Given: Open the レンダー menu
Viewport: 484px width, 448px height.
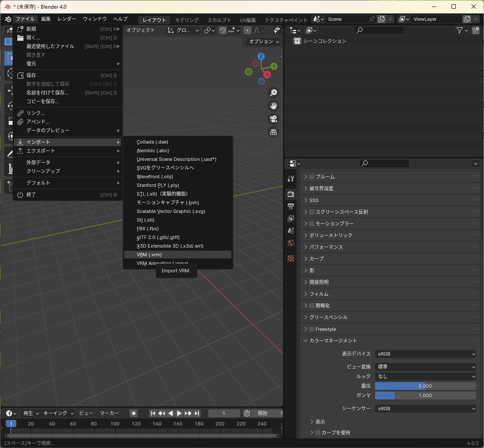Looking at the screenshot, I should (x=67, y=19).
